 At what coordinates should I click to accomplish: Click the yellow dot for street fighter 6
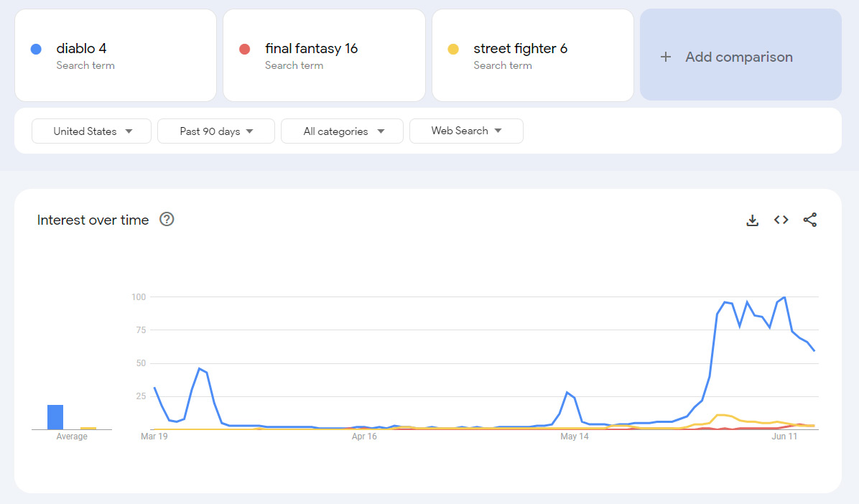[x=453, y=49]
